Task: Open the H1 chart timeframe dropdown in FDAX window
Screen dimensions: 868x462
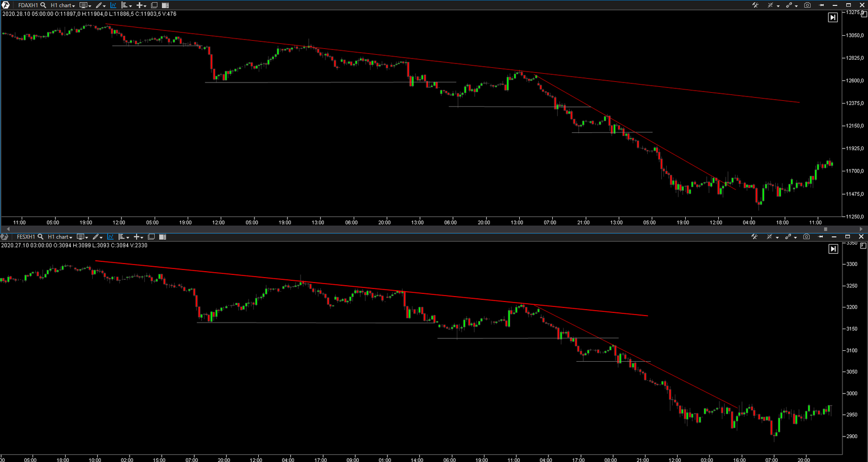Action: [62, 5]
